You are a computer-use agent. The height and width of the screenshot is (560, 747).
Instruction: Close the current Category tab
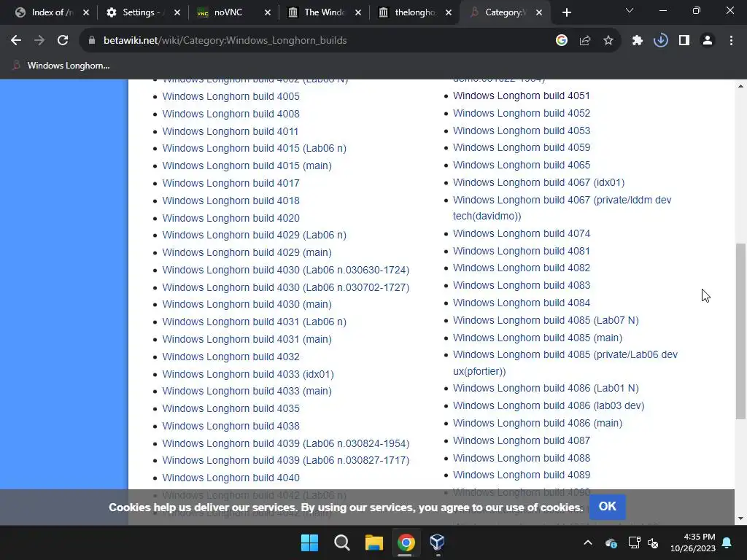click(539, 13)
